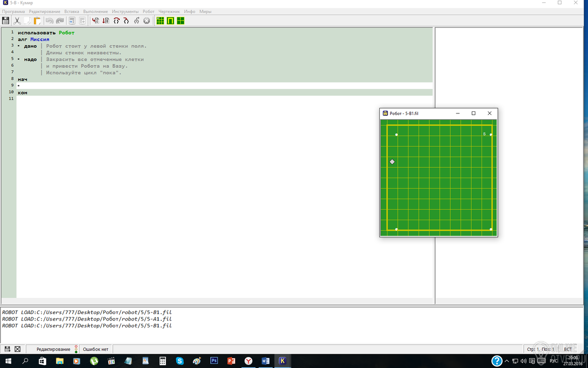Click the Redo arrow icon
Viewport: 588px width, 368px height.
(60, 21)
